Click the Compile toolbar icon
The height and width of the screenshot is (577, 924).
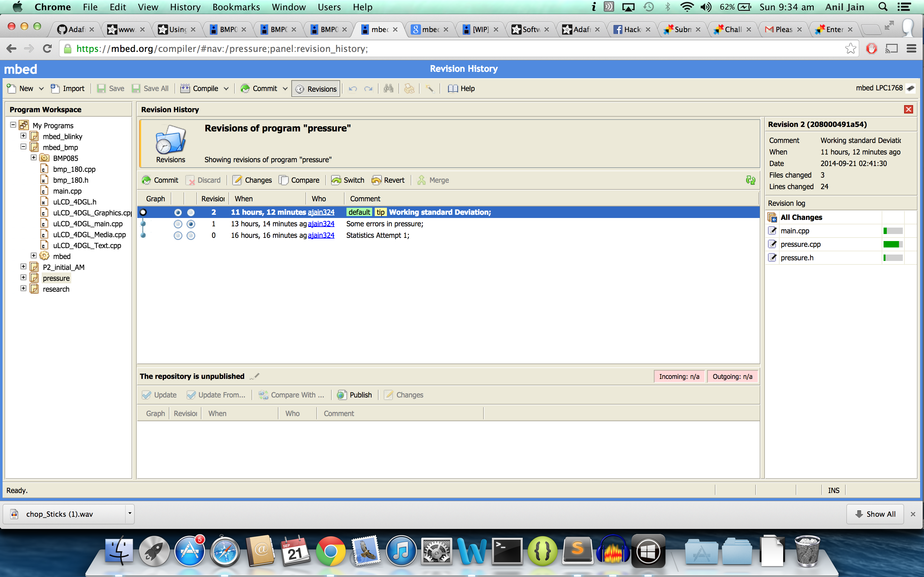(x=185, y=88)
